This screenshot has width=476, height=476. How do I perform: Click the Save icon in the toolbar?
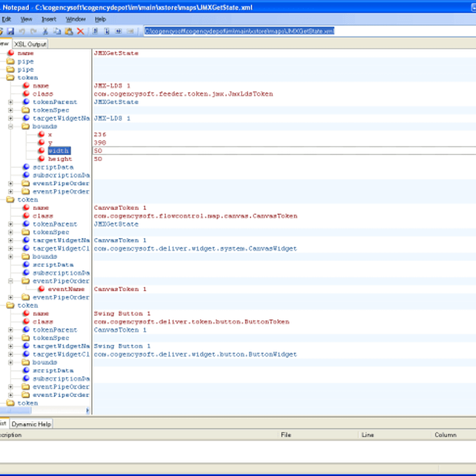[11, 31]
